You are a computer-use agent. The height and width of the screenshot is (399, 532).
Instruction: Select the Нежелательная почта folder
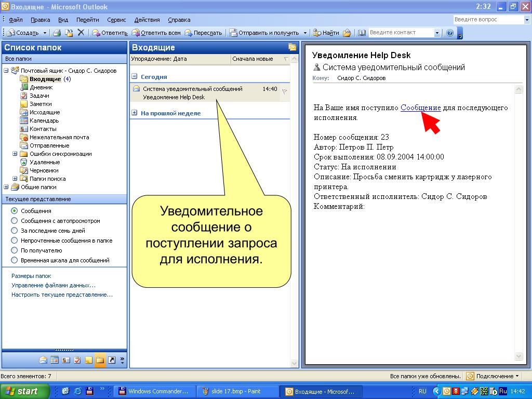pos(59,137)
